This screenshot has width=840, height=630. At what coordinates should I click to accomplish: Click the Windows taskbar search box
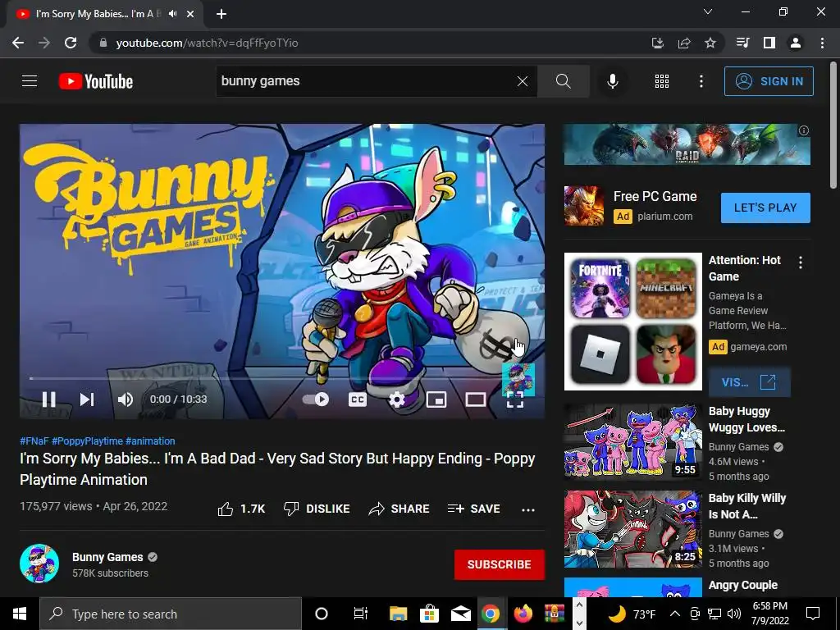click(171, 614)
